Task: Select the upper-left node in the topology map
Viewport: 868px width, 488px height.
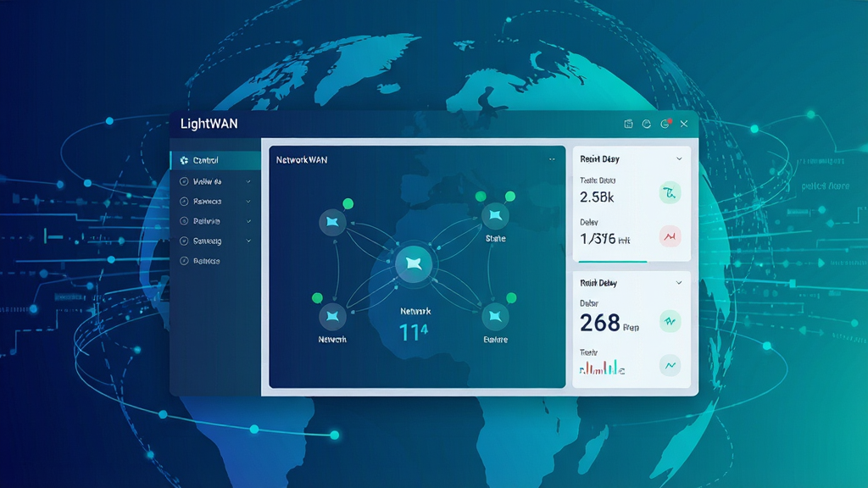Action: point(332,223)
